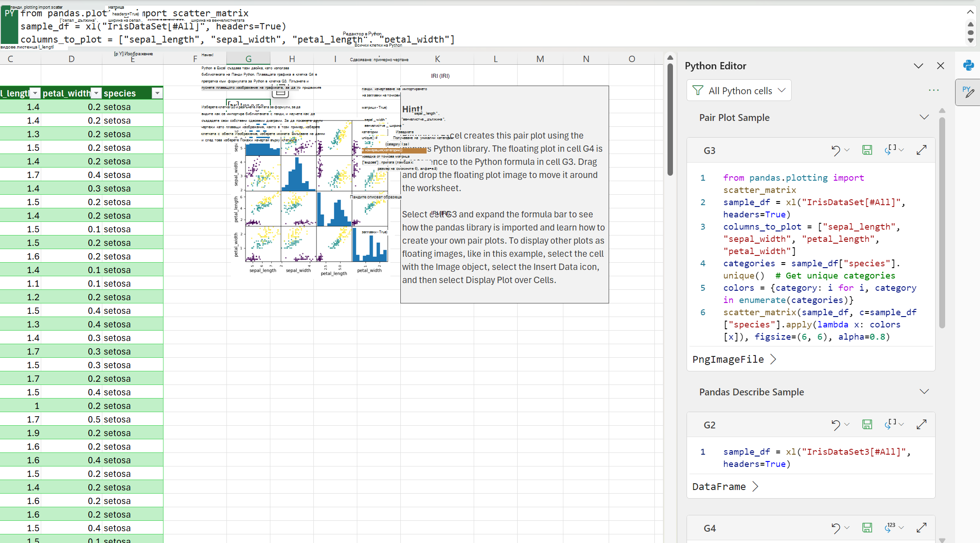Image resolution: width=980 pixels, height=543 pixels.
Task: Toggle species column header dropdown
Action: coord(156,94)
